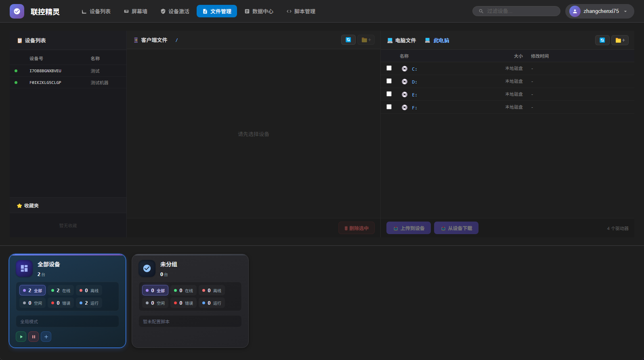Create new folder in 电脑文件 panel
Screen dimensions: 644x360
(620, 40)
